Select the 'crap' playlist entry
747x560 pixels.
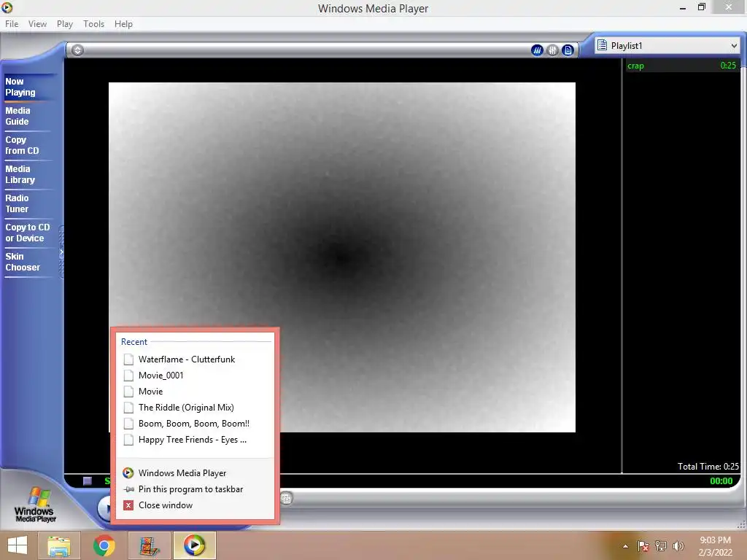pos(682,66)
